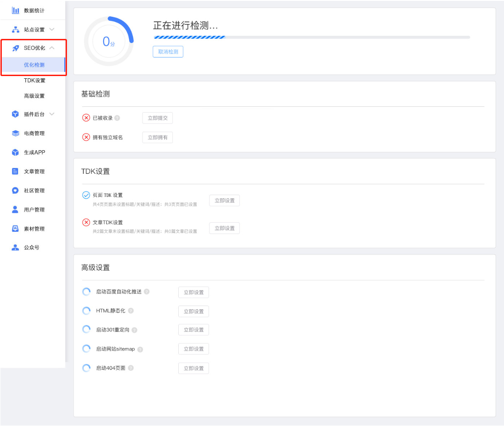This screenshot has width=504, height=426.
Task: Open the TDK设置 submenu item
Action: click(35, 81)
